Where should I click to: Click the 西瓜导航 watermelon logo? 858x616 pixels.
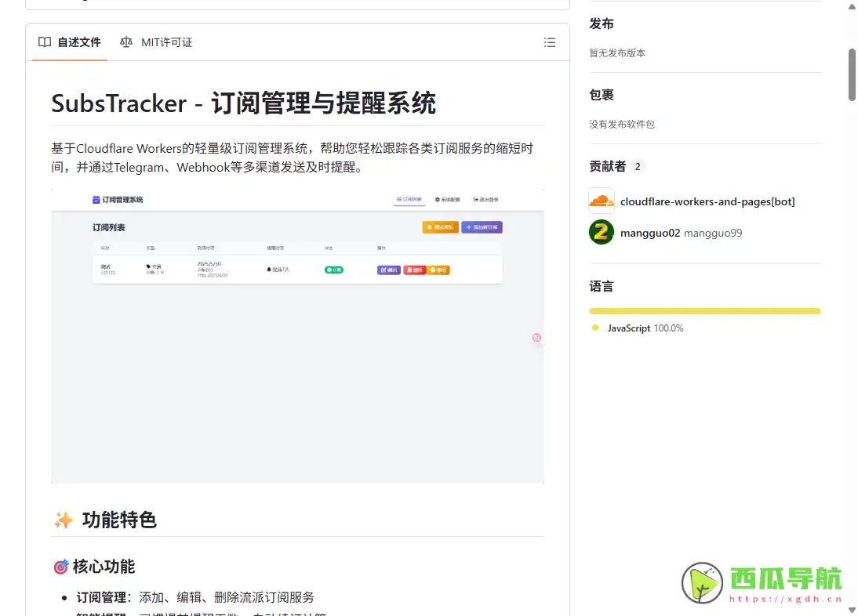pyautogui.click(x=700, y=583)
